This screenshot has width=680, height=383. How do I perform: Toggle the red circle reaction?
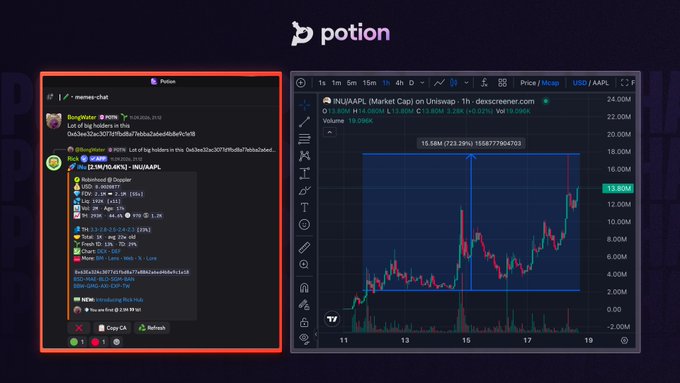point(98,342)
